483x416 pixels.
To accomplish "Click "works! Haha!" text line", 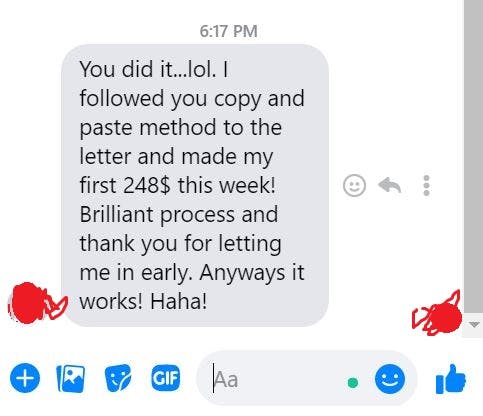I will [x=143, y=301].
